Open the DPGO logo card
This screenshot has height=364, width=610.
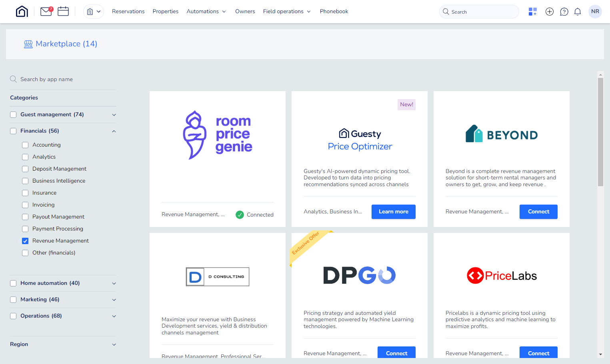(x=360, y=275)
